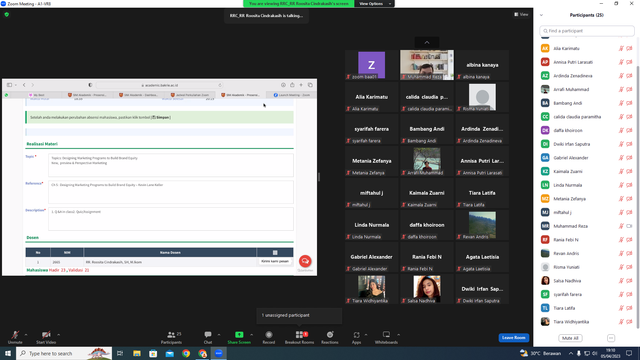Click the Record icon
The height and width of the screenshot is (360, 640).
click(x=269, y=335)
